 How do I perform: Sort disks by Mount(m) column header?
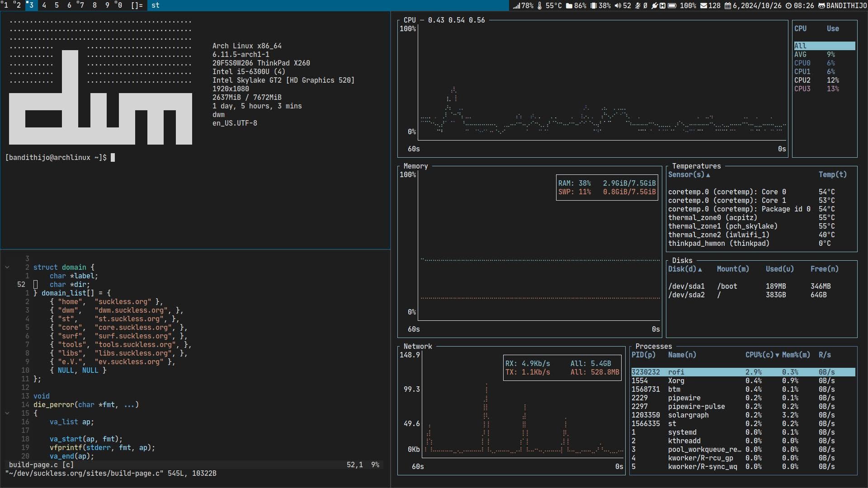click(x=733, y=269)
